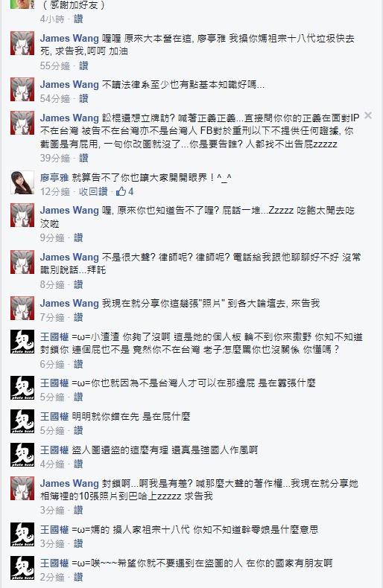This screenshot has height=588, width=383.
Task: Open James Wang name on 39分鐘 comment
Action: pos(69,118)
